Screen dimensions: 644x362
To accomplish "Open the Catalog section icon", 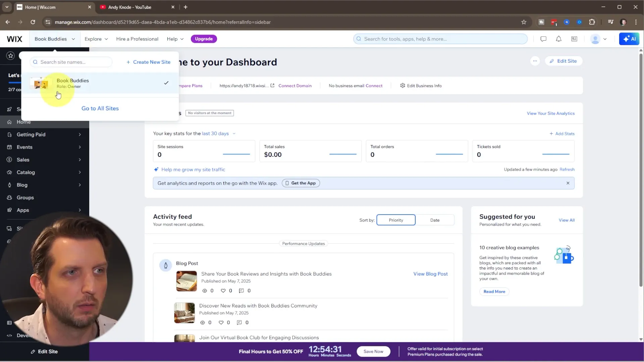I will click(x=9, y=172).
